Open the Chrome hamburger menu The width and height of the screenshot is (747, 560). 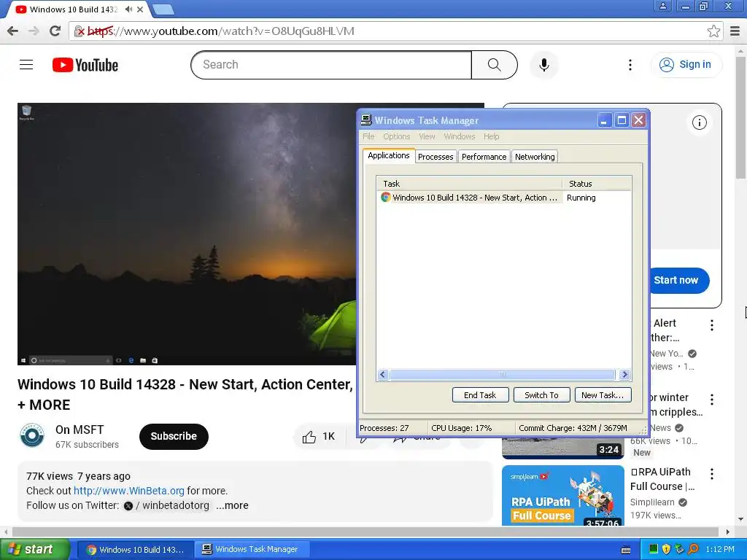[735, 31]
